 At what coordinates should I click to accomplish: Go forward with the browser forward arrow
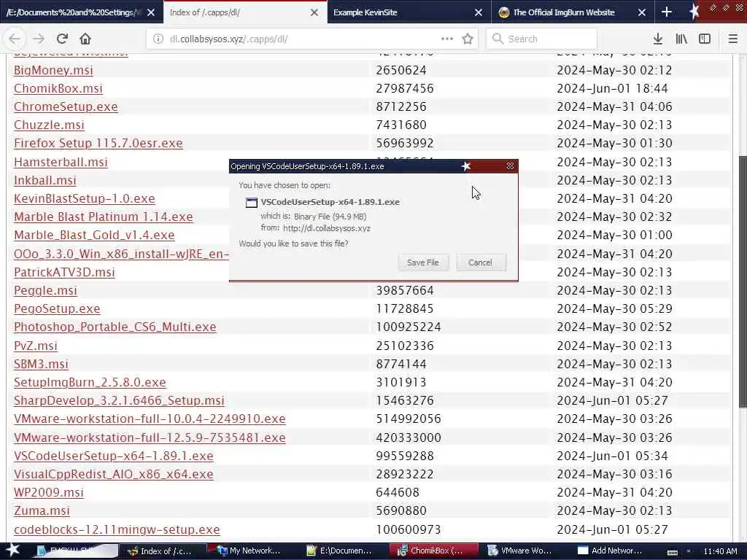tap(39, 39)
